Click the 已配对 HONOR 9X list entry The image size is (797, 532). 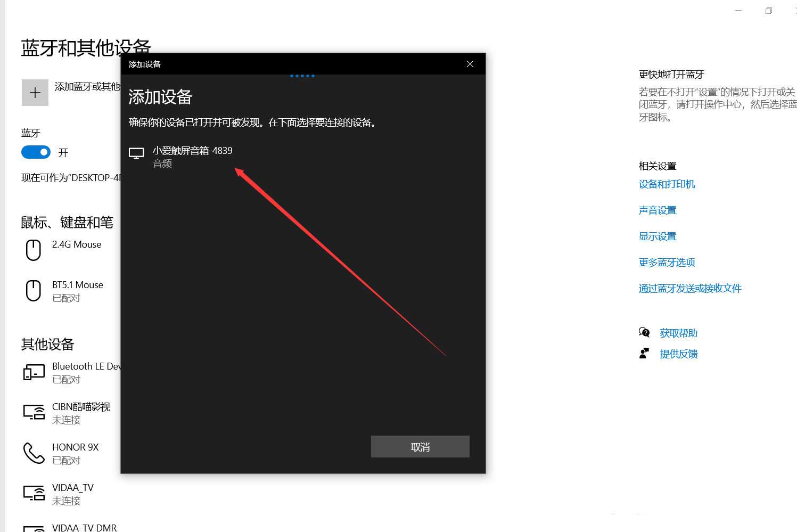click(76, 453)
